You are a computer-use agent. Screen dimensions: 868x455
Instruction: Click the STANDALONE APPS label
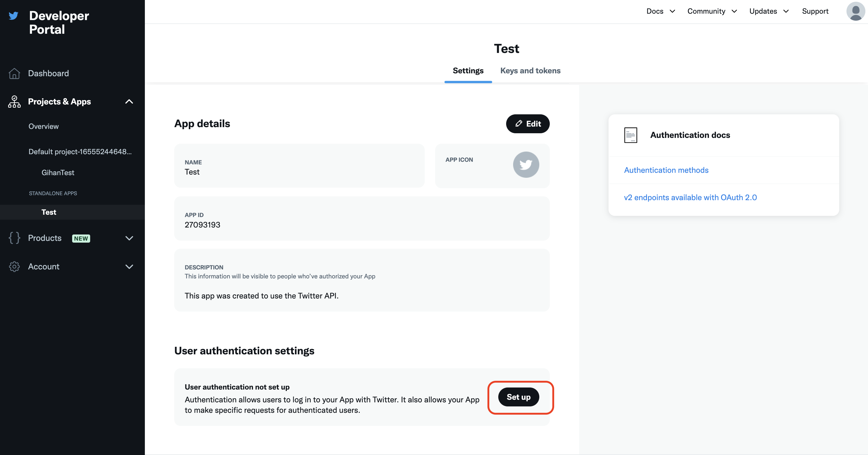(53, 193)
